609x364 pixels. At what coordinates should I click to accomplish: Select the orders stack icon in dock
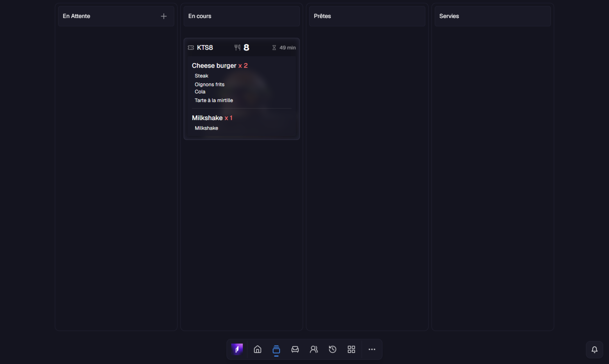[x=276, y=349]
